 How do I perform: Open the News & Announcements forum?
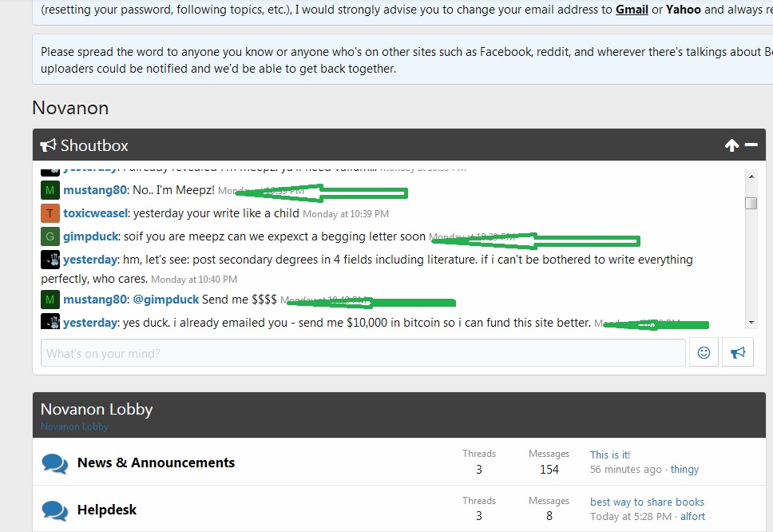(x=156, y=463)
